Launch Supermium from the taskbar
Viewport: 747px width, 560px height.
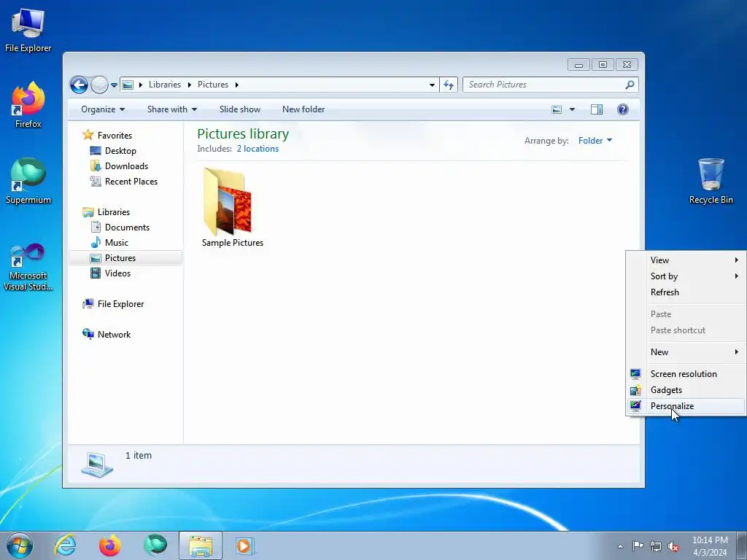pyautogui.click(x=155, y=545)
